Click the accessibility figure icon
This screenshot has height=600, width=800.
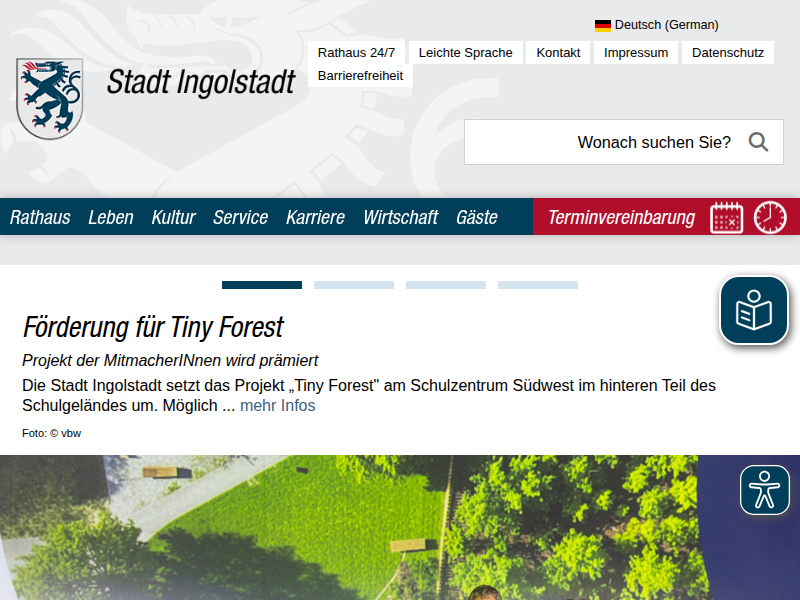765,489
